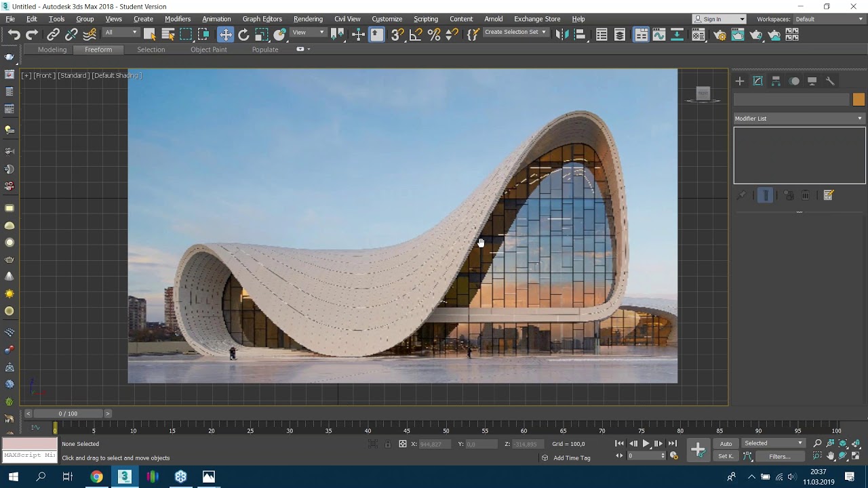Toggle the Auto Key button
This screenshot has height=488, width=868.
[x=726, y=444]
